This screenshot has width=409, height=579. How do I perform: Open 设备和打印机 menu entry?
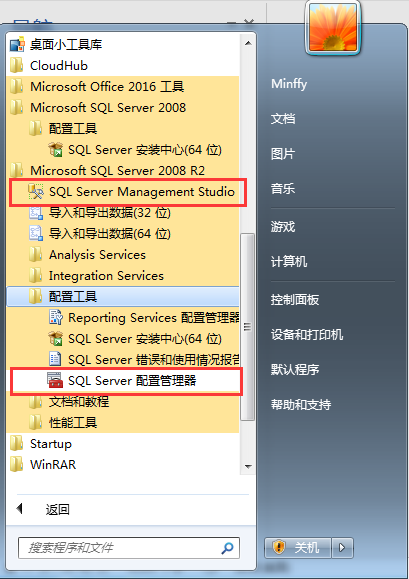point(307,335)
